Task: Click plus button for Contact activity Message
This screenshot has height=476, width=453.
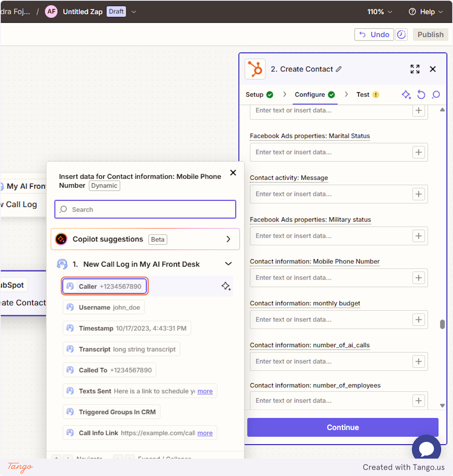Action: tap(418, 194)
